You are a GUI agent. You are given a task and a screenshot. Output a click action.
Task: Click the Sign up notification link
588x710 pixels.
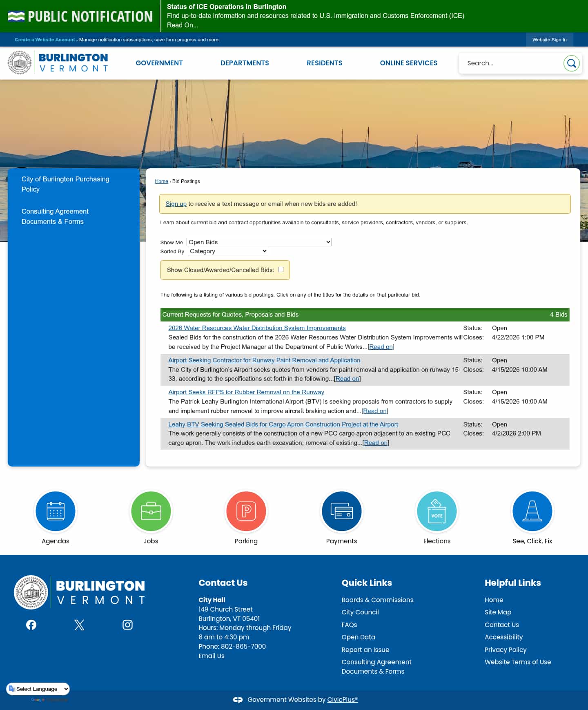point(176,204)
